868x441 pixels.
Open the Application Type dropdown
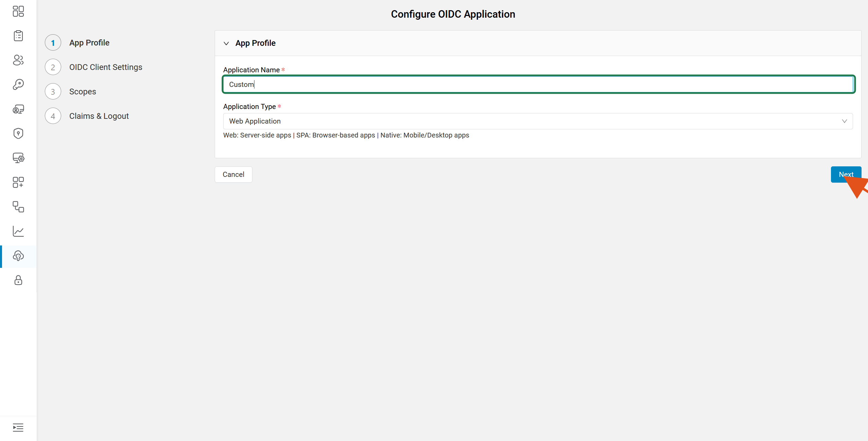(x=538, y=121)
